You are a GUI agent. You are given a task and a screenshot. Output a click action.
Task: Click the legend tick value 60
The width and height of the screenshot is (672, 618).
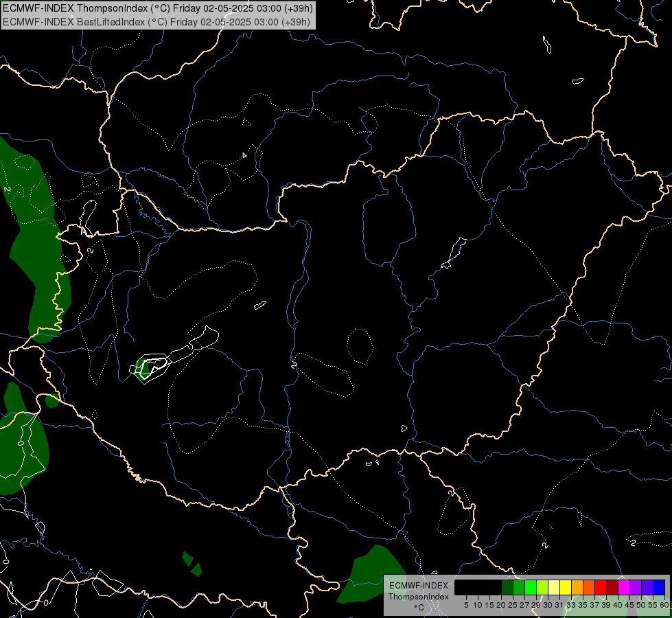pos(664,605)
